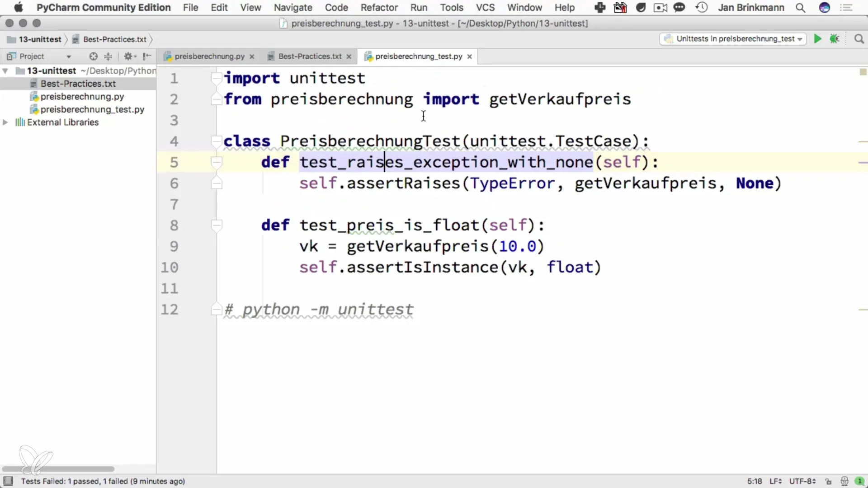This screenshot has width=868, height=488.
Task: Fold the class PreisberechnungTest at line 4
Action: (x=217, y=141)
